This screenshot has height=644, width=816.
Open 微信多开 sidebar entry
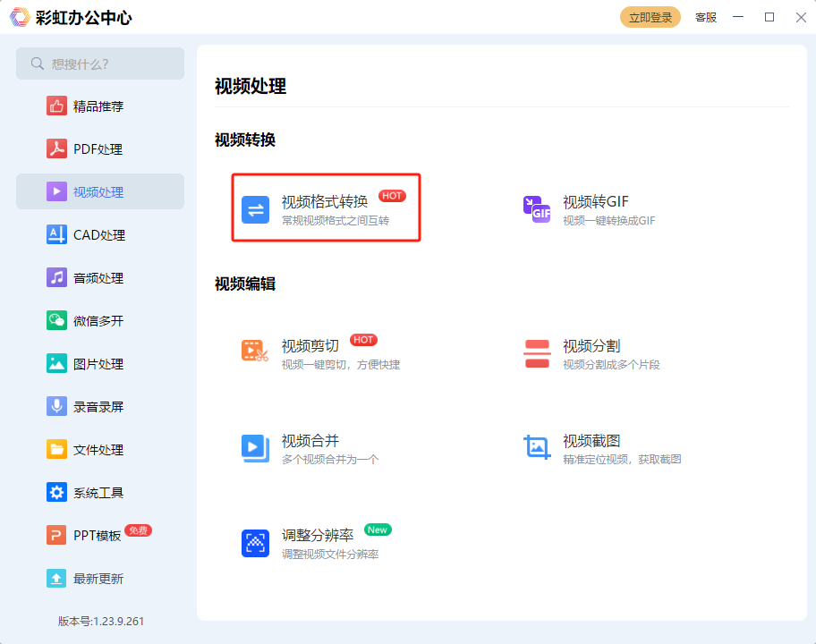click(x=100, y=320)
